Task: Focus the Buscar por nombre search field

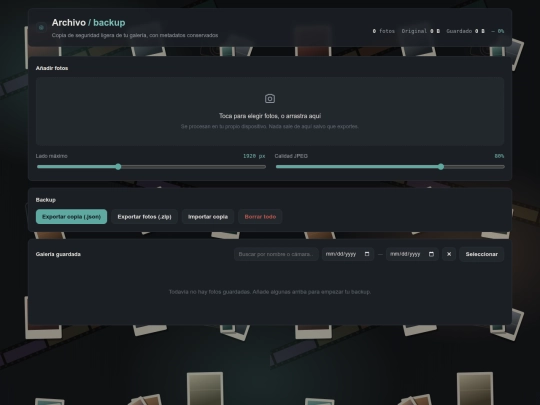Action: (276, 254)
